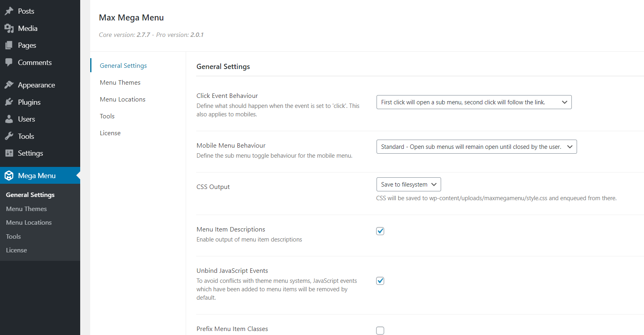This screenshot has width=644, height=335.
Task: Switch to Menu Themes plugin tab
Action: pyautogui.click(x=120, y=83)
